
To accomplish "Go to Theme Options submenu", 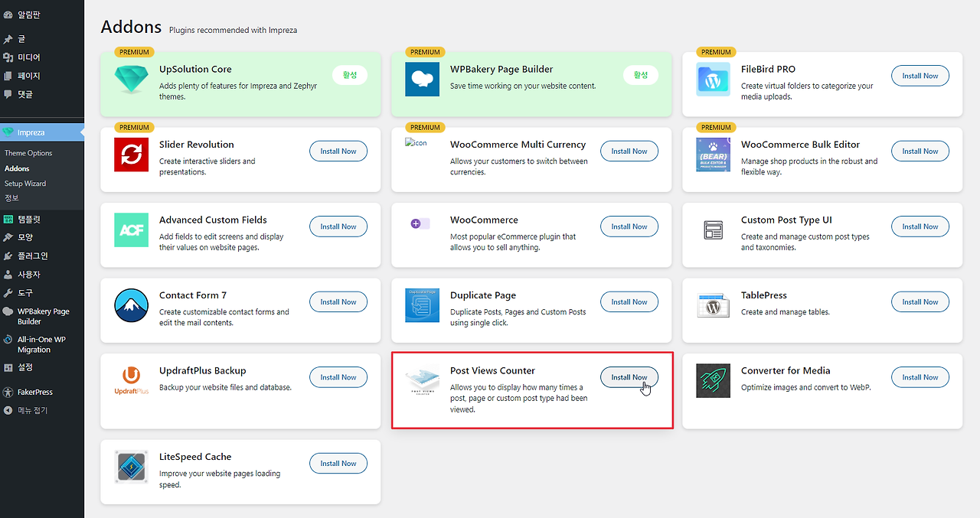I will 28,153.
